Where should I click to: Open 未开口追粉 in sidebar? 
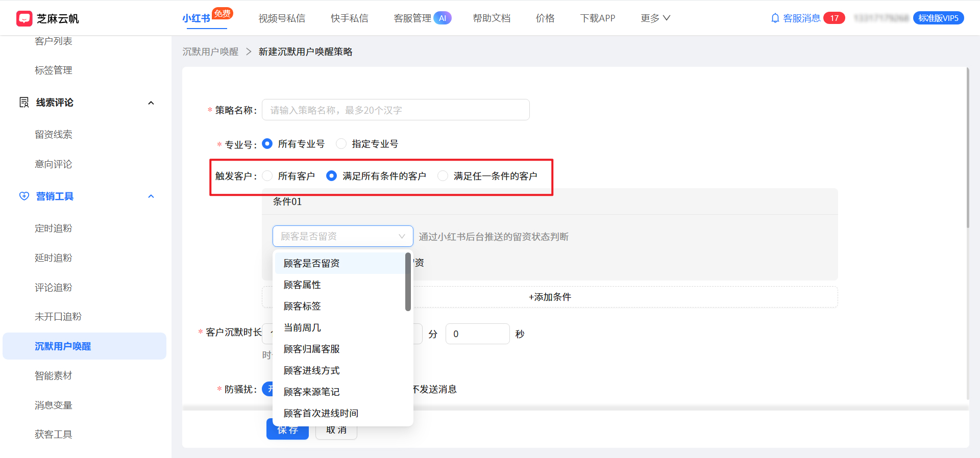click(58, 317)
